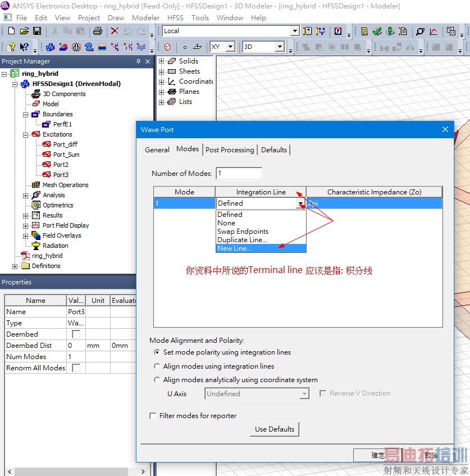Click the magnifier solution data icon
Image resolution: width=470 pixels, height=476 pixels.
[420, 31]
